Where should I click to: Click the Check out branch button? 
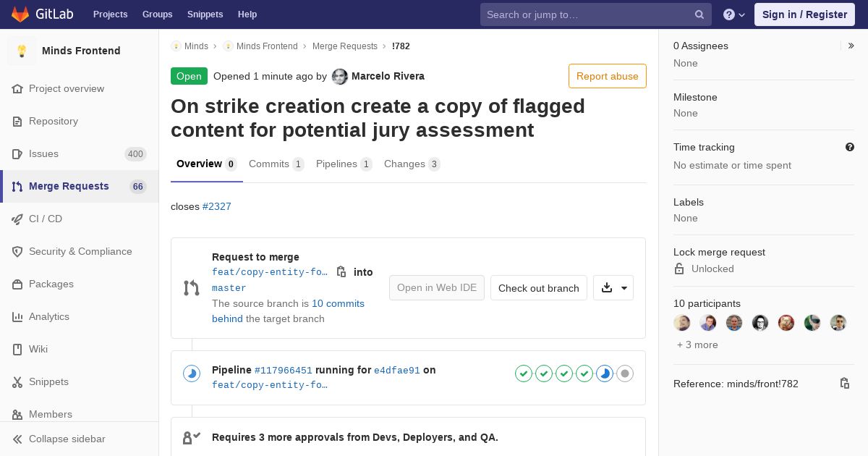[x=538, y=288]
